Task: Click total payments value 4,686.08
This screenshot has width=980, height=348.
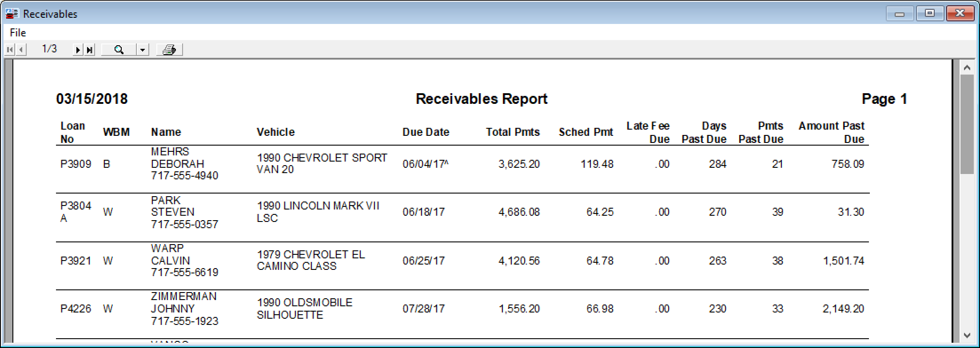Action: [519, 212]
